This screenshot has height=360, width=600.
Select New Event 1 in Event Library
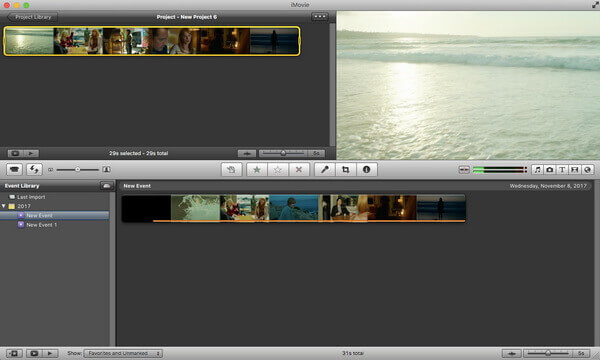pyautogui.click(x=41, y=225)
